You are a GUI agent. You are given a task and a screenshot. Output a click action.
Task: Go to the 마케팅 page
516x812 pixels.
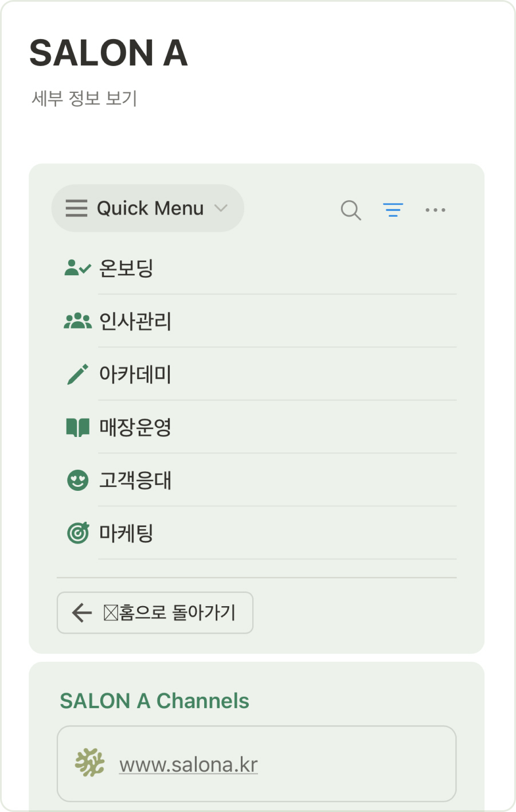tap(126, 533)
